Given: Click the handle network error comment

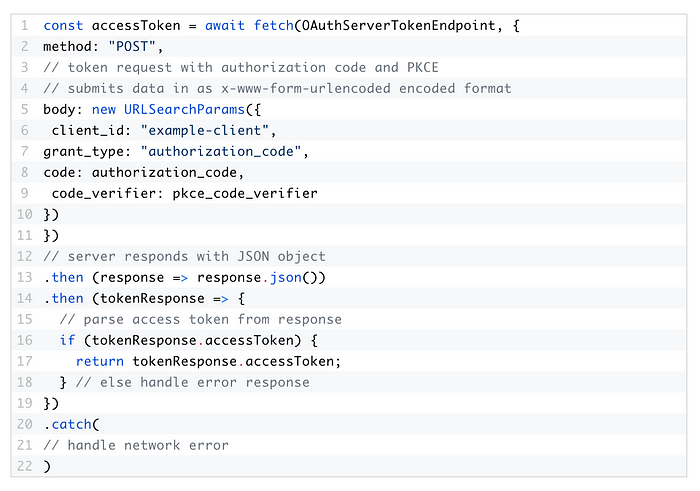Looking at the screenshot, I should (136, 445).
